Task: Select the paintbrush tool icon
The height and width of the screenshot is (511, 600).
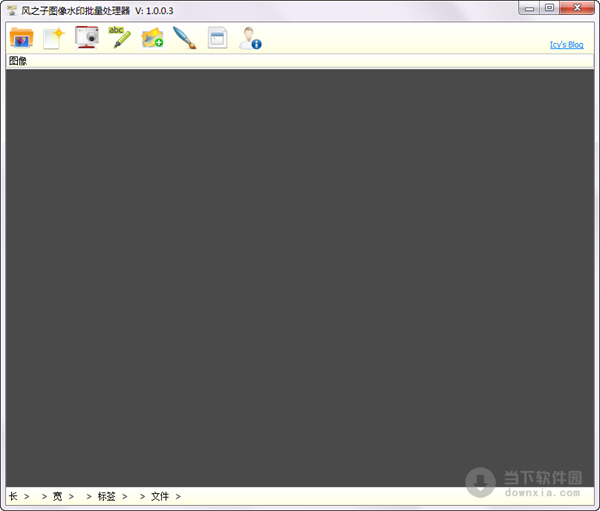Action: [185, 38]
